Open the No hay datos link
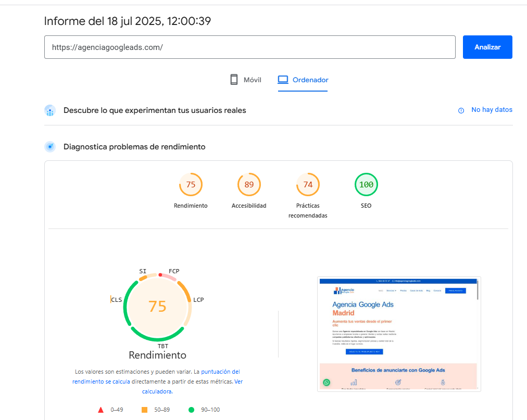Viewport: 527px width, 420px height. tap(492, 110)
